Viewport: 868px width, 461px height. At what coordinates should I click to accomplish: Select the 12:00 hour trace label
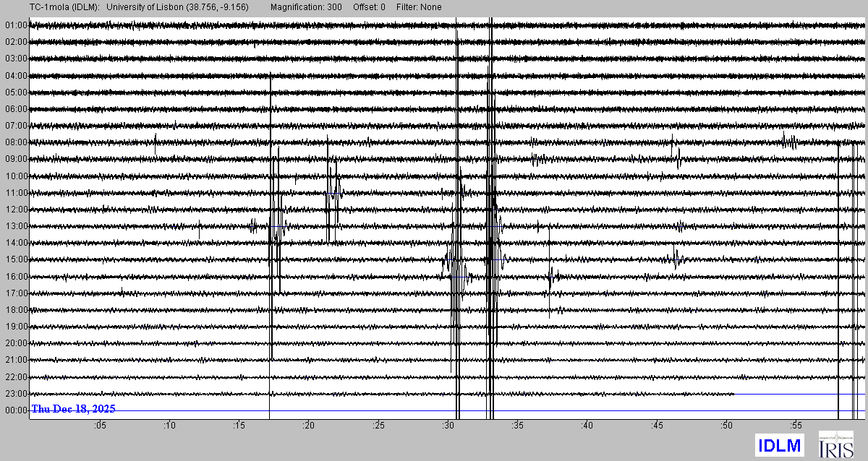point(16,210)
